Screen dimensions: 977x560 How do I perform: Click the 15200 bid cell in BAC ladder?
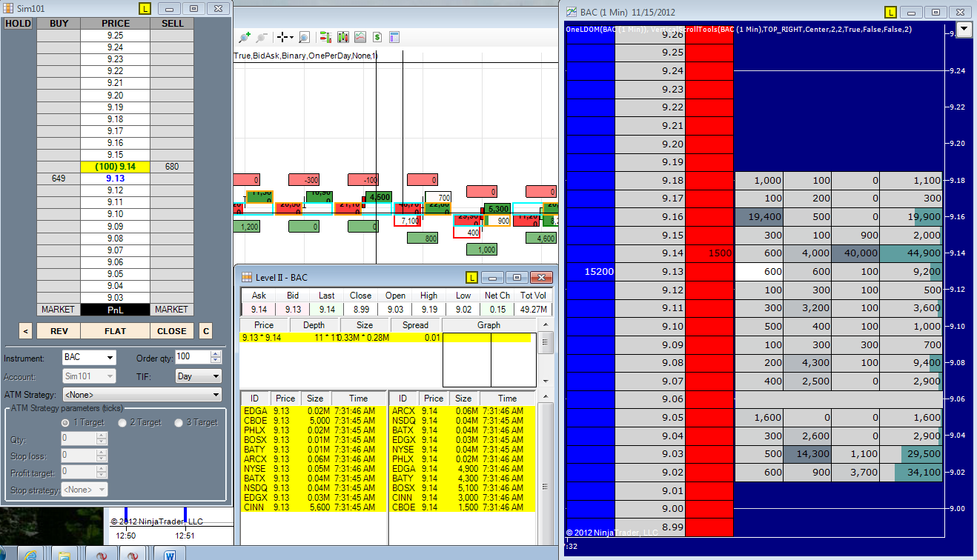pos(591,272)
